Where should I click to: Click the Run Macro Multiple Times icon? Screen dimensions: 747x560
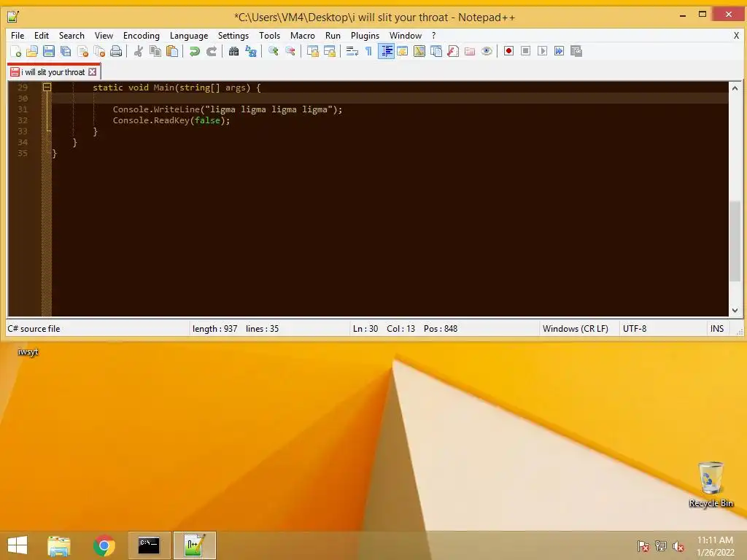click(x=560, y=51)
